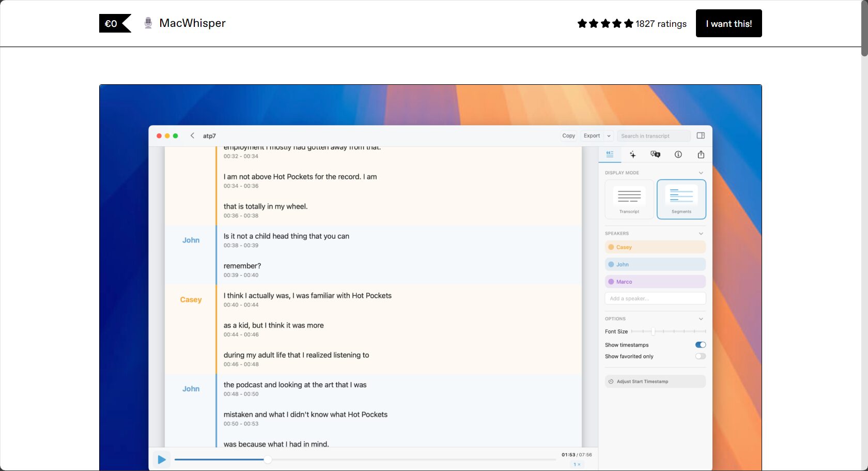The image size is (868, 471).
Task: Enable the Show favorited only switch
Action: [x=701, y=356]
